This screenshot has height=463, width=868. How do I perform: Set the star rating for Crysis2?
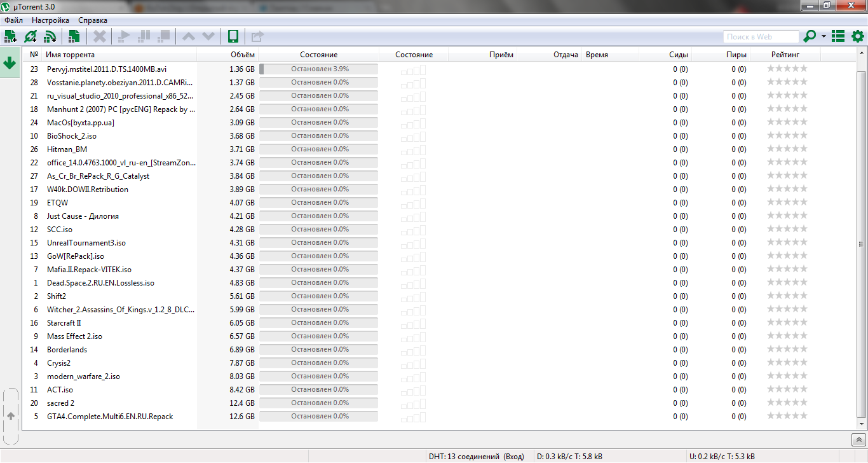[x=787, y=363]
